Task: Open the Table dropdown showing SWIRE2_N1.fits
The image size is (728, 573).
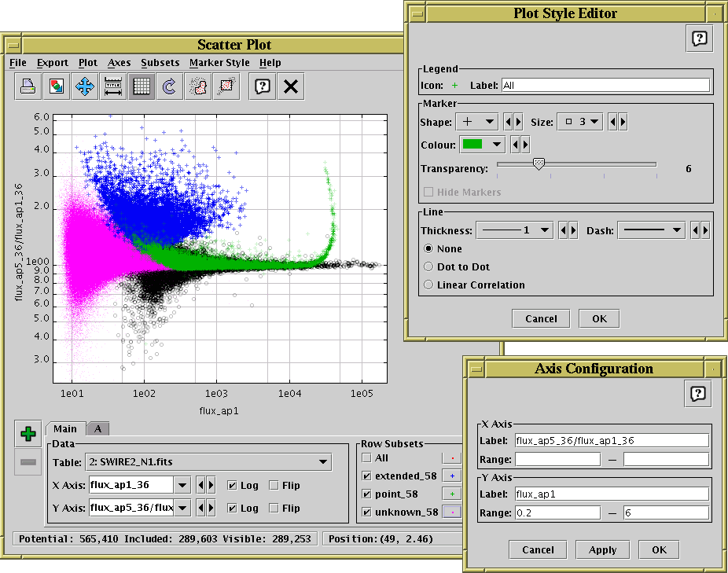Action: [x=208, y=462]
